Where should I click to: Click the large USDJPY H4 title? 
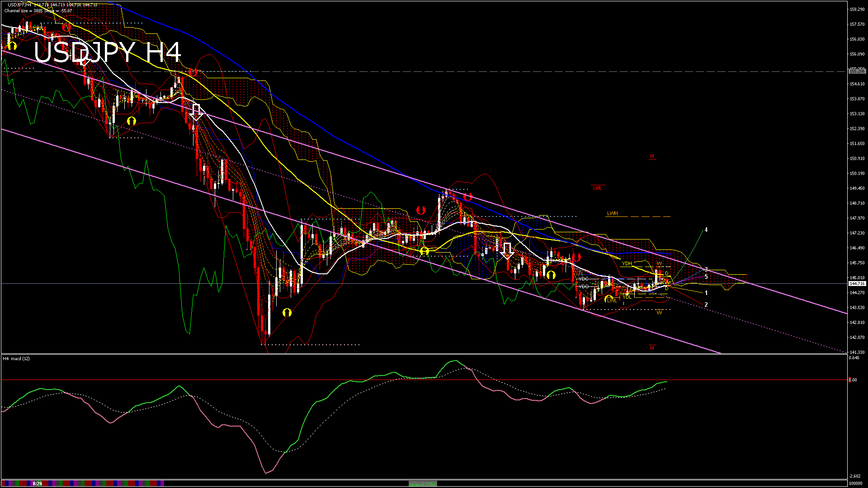click(108, 52)
